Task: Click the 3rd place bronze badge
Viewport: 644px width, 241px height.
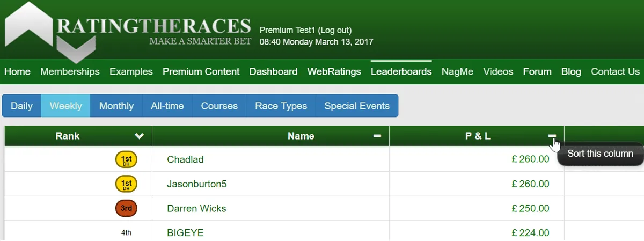Action: click(127, 208)
